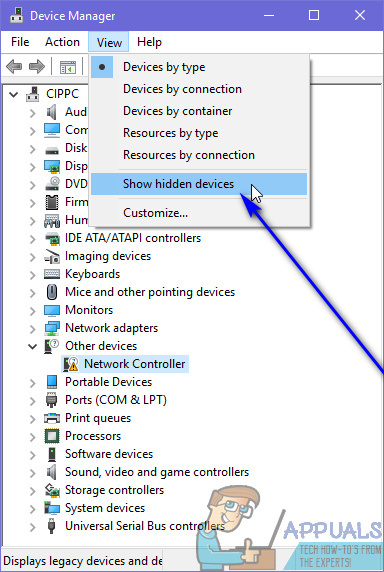Select the Network Controller warning icon
The image size is (384, 572).
(x=71, y=364)
